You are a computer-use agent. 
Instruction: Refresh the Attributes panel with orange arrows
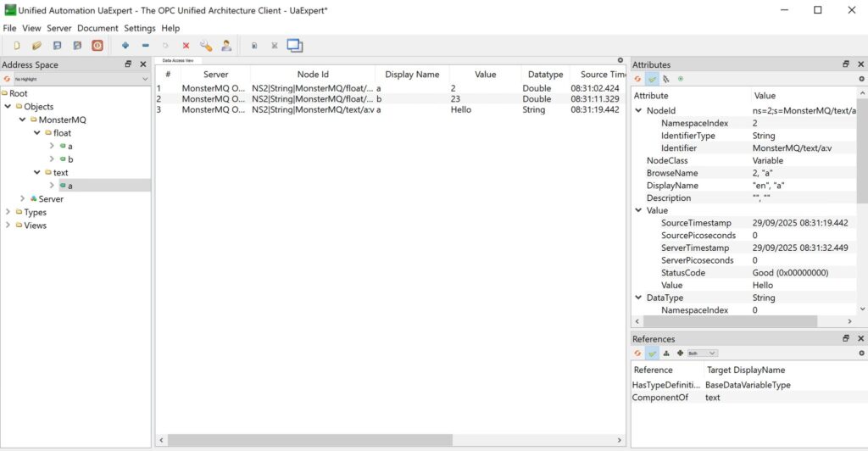(637, 79)
